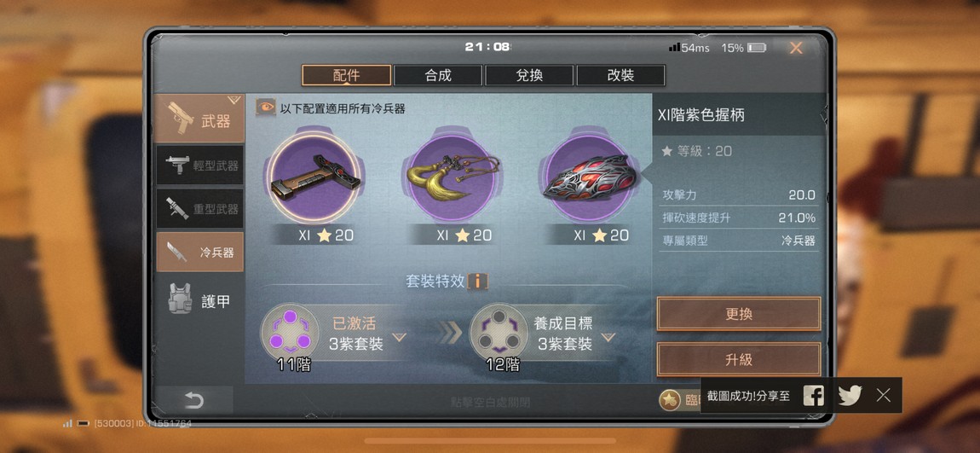
Task: Share screenshot to Twitter
Action: (850, 395)
